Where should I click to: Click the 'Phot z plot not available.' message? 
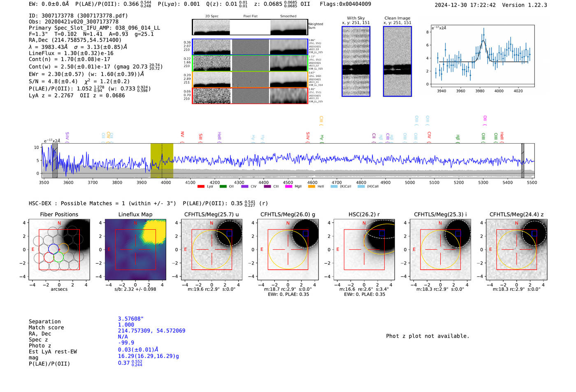427,336
